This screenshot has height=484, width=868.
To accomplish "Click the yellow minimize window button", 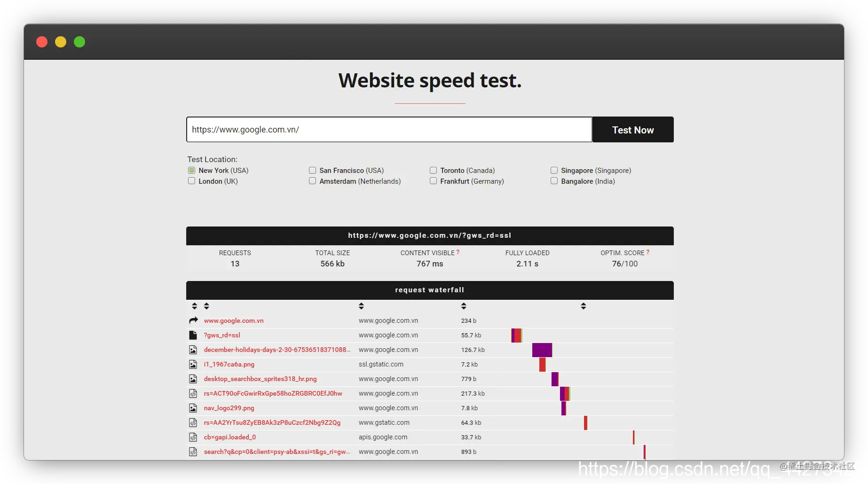I will coord(61,42).
